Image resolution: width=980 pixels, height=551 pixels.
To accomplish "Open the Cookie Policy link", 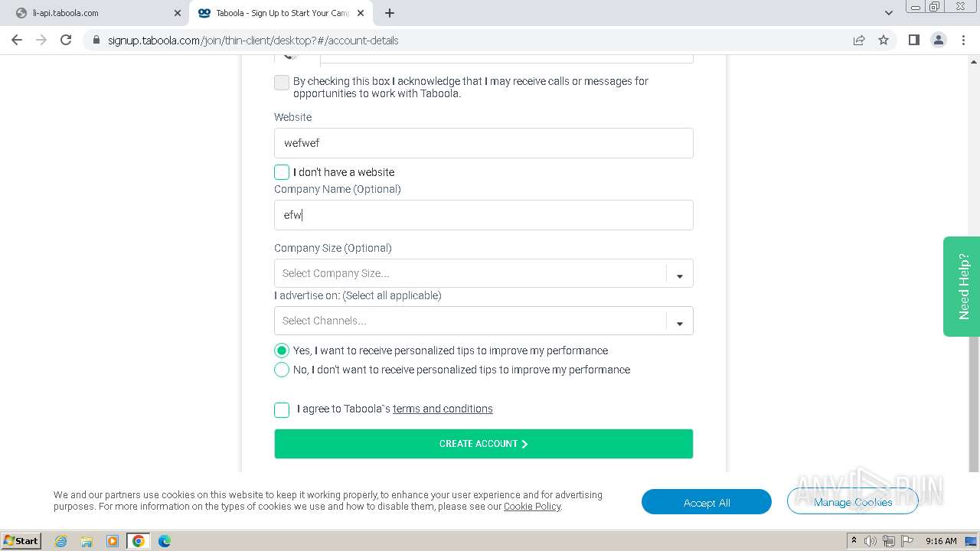I will click(x=532, y=506).
